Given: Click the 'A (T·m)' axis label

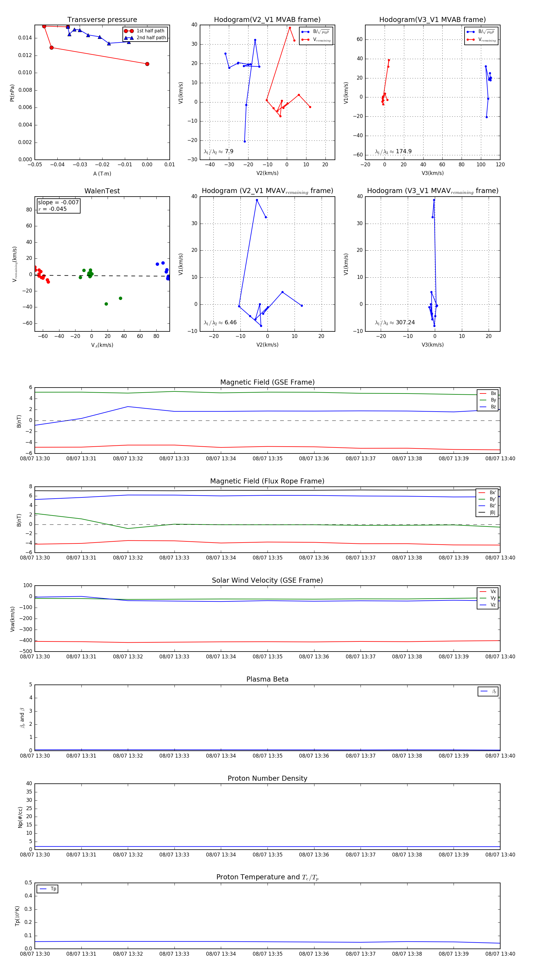Looking at the screenshot, I should click(x=102, y=173).
